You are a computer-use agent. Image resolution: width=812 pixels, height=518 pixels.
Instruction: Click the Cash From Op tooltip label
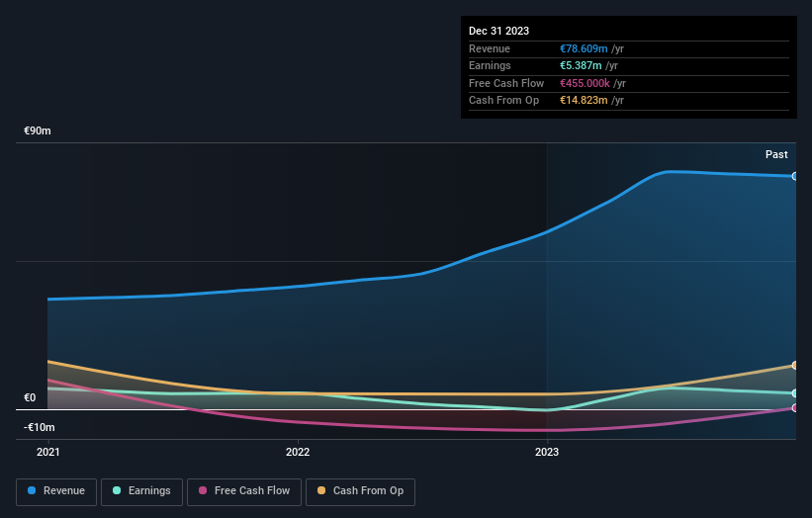[x=503, y=101]
